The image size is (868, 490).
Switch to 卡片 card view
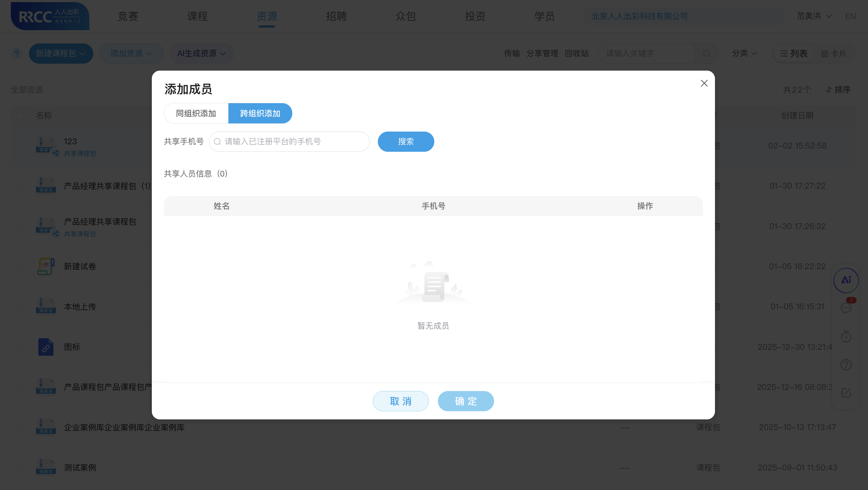click(x=834, y=53)
